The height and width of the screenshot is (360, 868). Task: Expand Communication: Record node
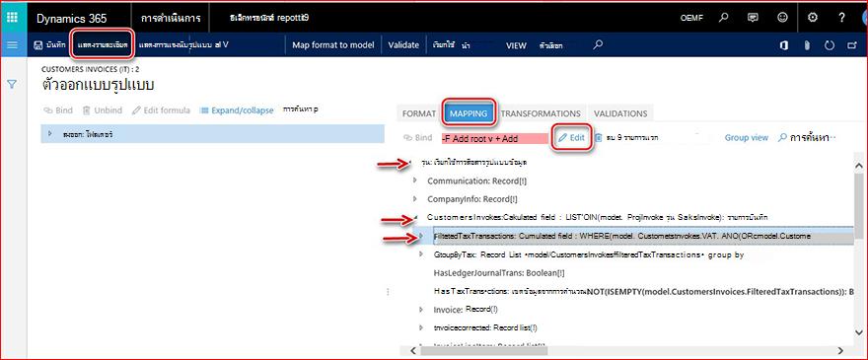point(415,180)
